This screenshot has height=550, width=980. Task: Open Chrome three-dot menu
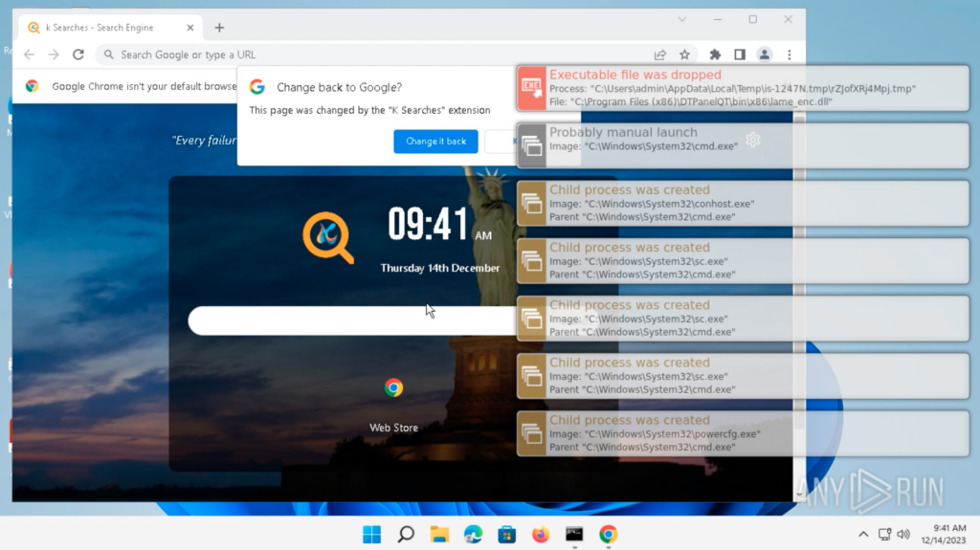tap(790, 55)
